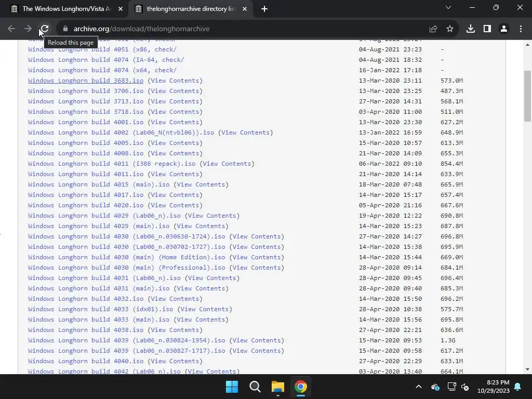Open the OneDrive cloud tray icon
Viewport: 532px width, 399px height.
point(435,387)
